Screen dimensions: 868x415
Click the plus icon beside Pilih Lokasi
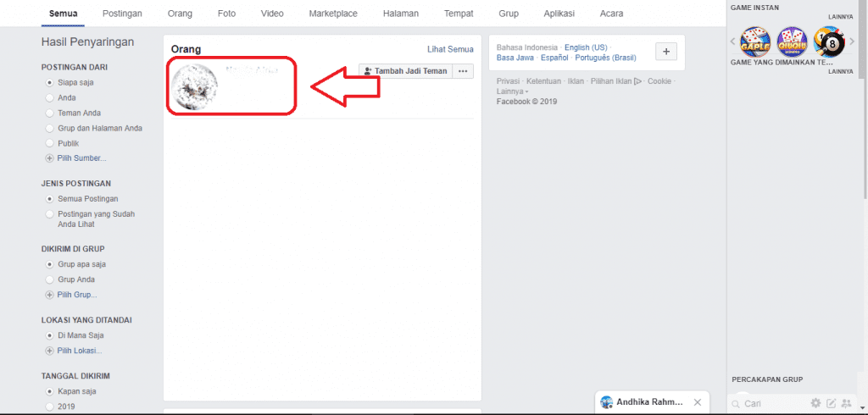[50, 351]
